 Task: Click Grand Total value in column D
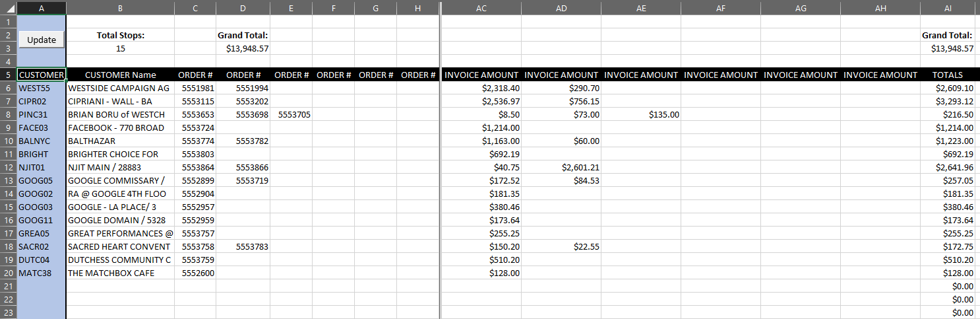pos(247,48)
